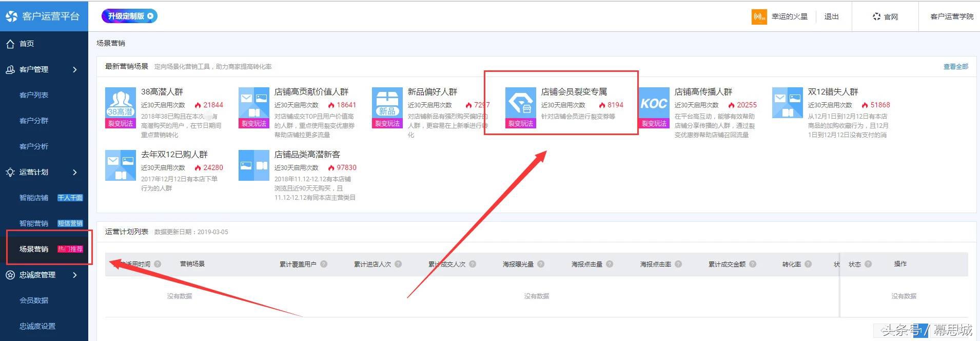Click the 客户管理 people icon

pos(10,69)
